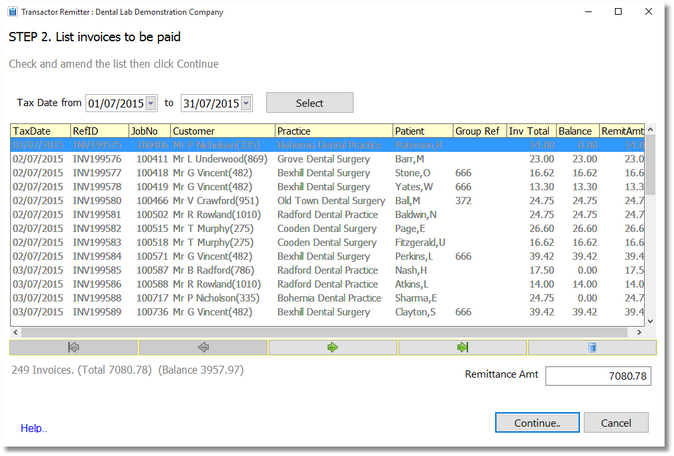Viewport: 674px width, 456px height.
Task: Select invoice INV199581
Action: [328, 214]
